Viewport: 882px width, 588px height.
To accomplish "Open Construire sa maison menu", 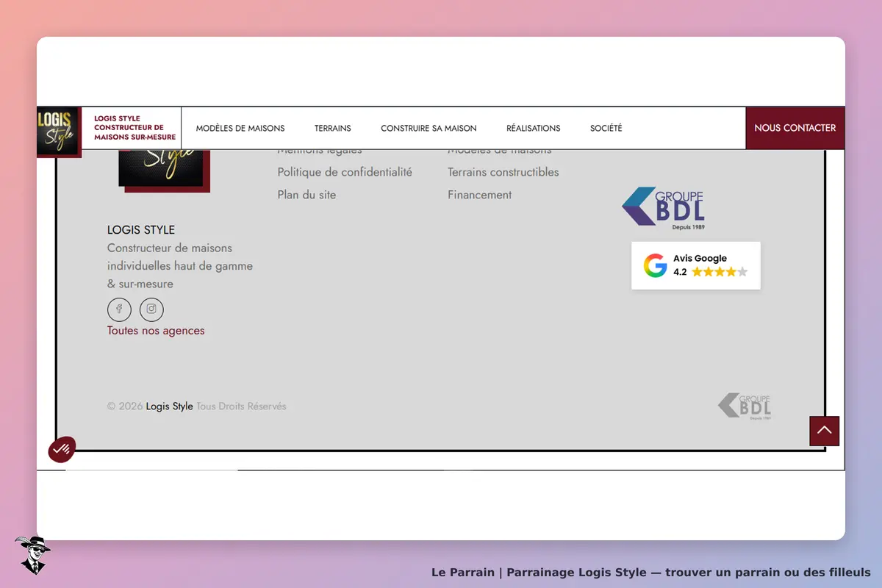I will point(429,128).
